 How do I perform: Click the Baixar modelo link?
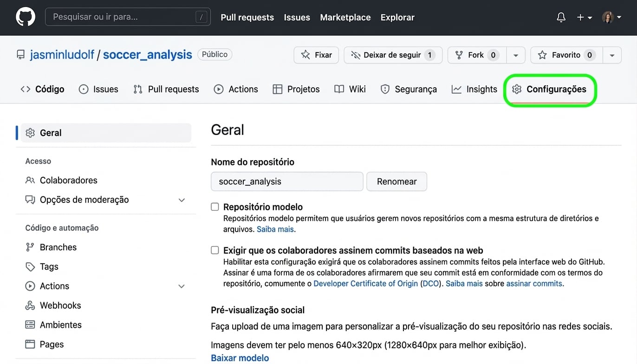point(240,358)
